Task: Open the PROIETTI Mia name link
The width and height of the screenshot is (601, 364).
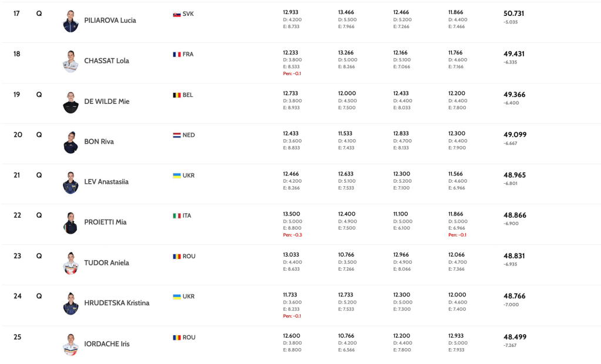Action: point(105,223)
